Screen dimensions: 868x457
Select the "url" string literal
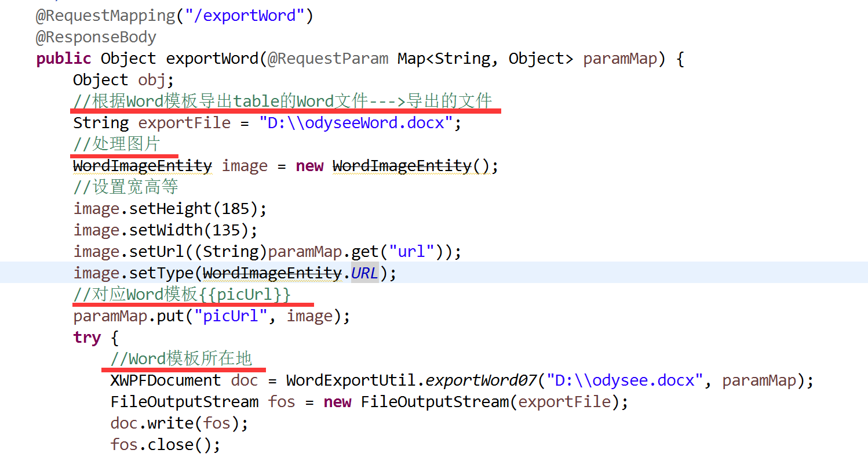[x=411, y=252]
